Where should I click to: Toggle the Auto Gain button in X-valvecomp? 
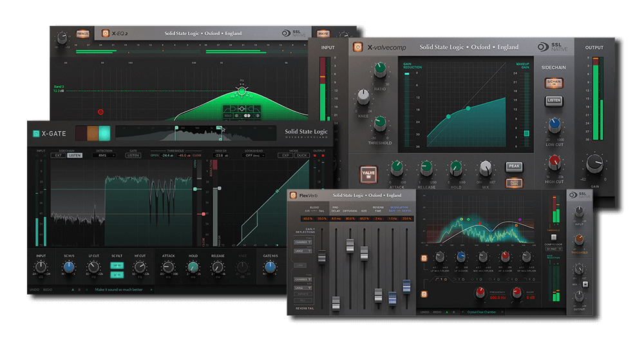click(514, 182)
